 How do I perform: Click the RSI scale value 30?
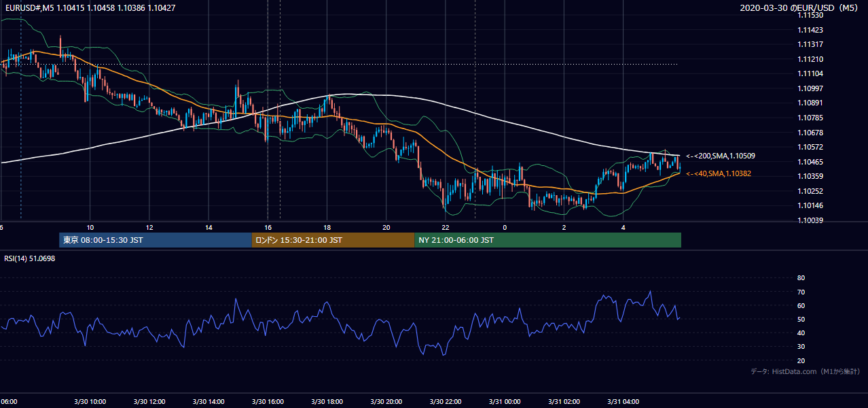tap(801, 347)
